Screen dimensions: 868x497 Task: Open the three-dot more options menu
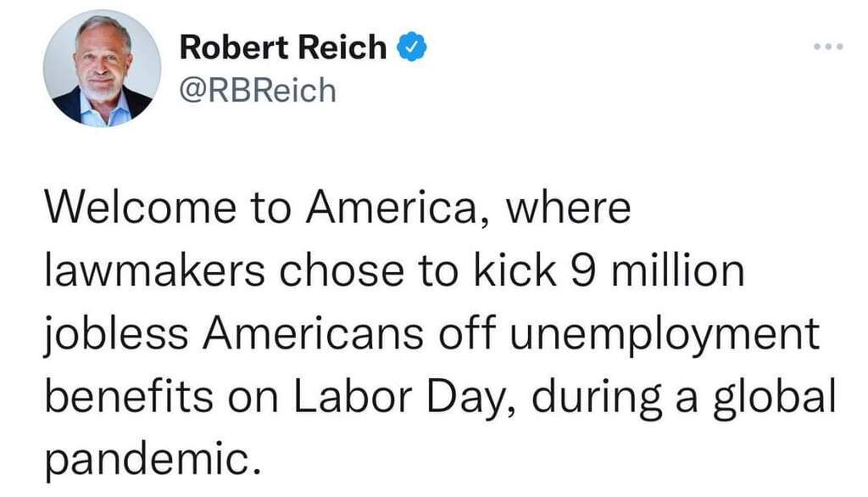point(828,47)
